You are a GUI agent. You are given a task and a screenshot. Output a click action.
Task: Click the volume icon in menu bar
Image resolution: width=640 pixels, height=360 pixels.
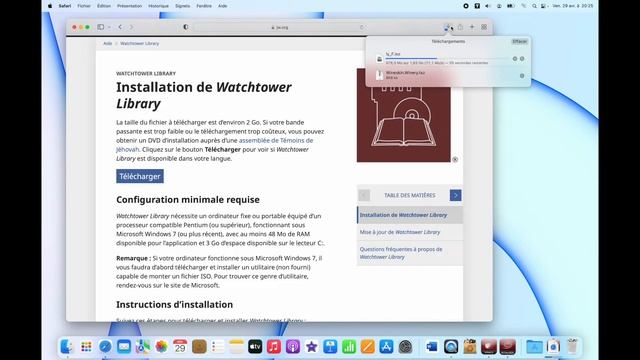(x=488, y=6)
